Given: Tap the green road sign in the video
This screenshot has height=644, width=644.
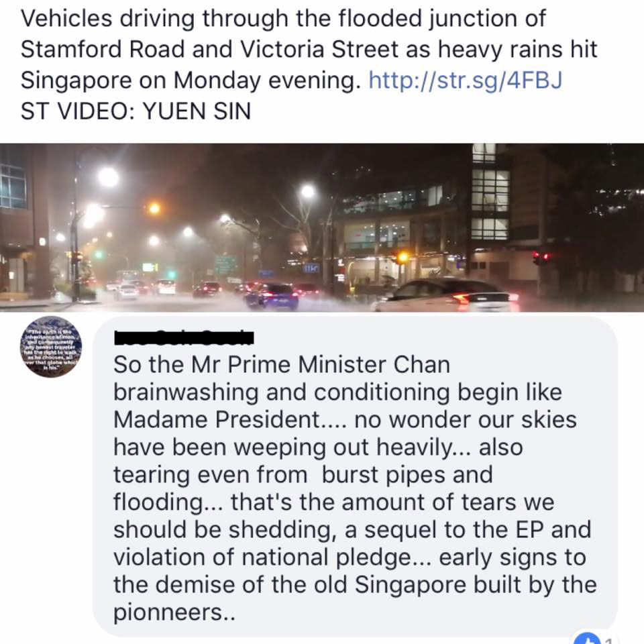Looking at the screenshot, I should pos(225,264).
